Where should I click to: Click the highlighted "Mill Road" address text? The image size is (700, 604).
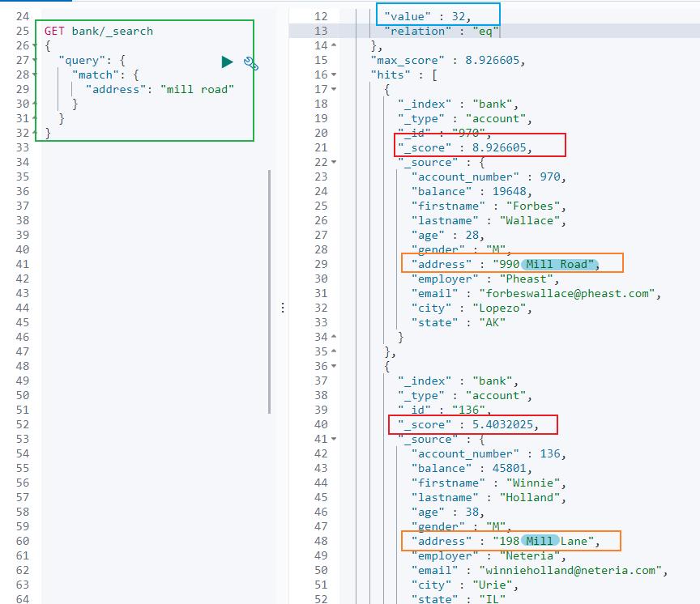(560, 264)
